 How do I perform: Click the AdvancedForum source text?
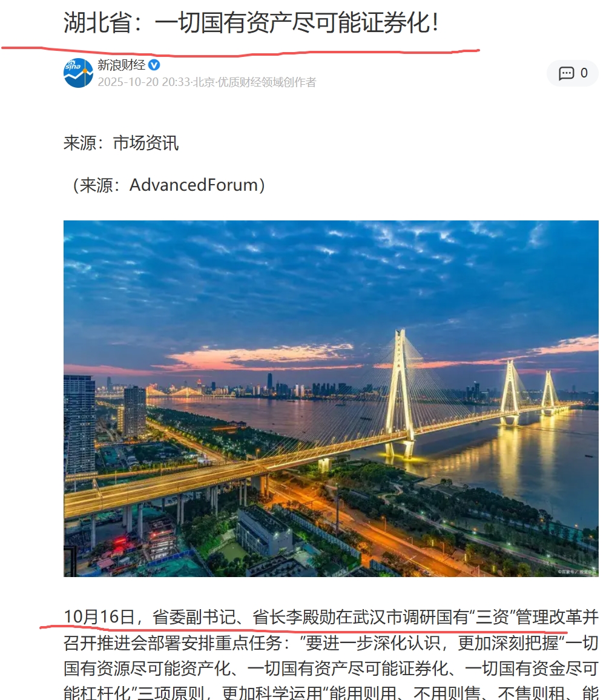(x=193, y=185)
